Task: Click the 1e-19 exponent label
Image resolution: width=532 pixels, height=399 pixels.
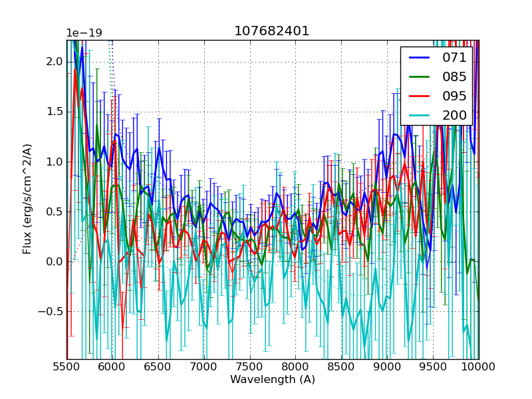Action: click(84, 33)
